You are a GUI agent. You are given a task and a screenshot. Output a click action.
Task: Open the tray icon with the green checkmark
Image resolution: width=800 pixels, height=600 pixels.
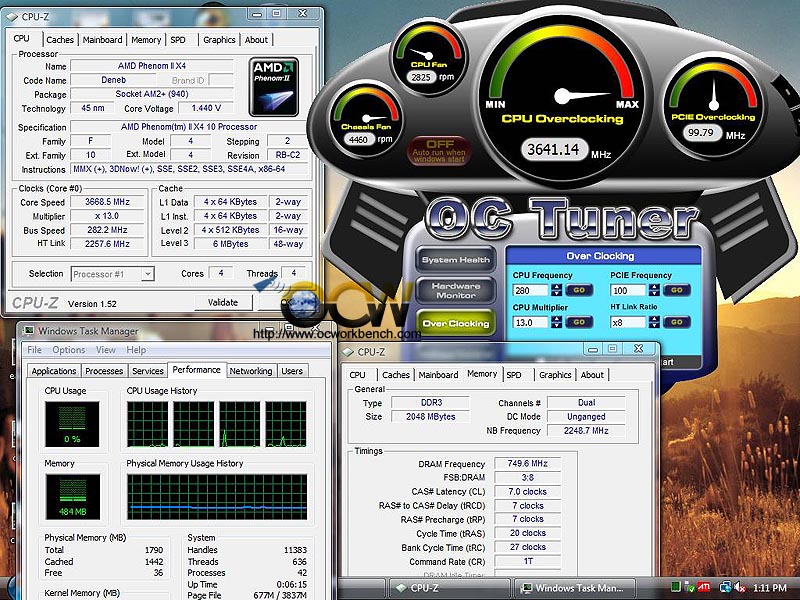pyautogui.click(x=689, y=587)
